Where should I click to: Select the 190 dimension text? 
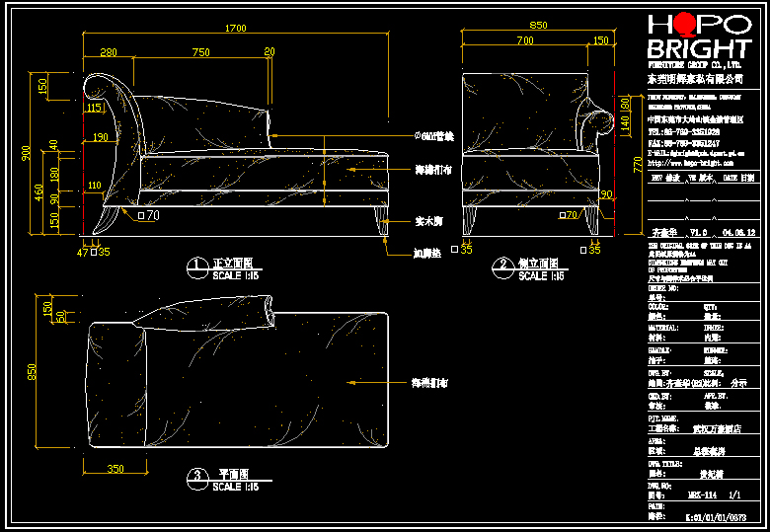click(x=100, y=137)
